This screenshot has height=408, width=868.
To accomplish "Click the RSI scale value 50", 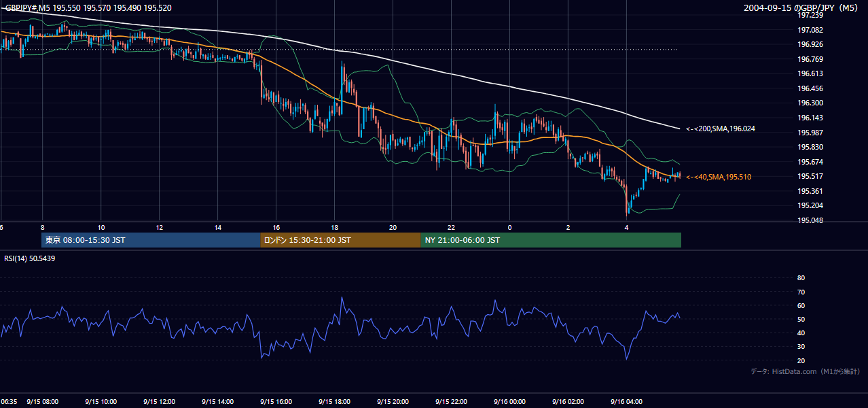I will tap(801, 319).
